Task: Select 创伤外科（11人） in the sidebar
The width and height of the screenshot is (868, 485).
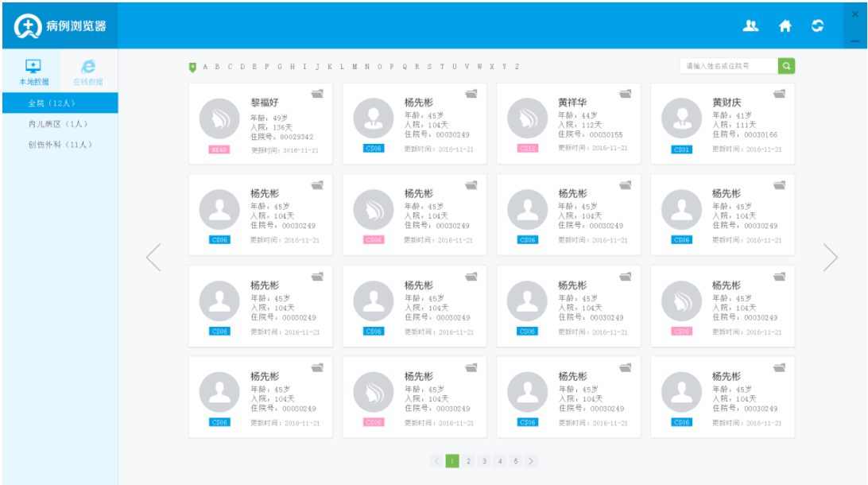Action: coord(60,145)
